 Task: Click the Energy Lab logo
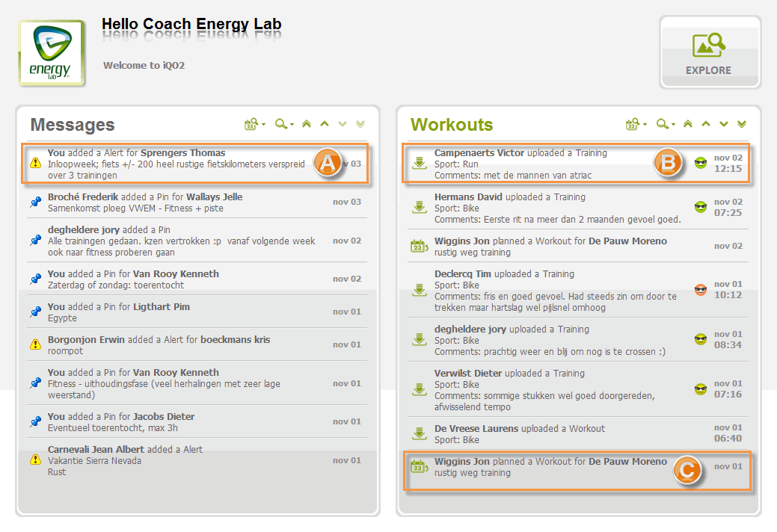point(52,53)
